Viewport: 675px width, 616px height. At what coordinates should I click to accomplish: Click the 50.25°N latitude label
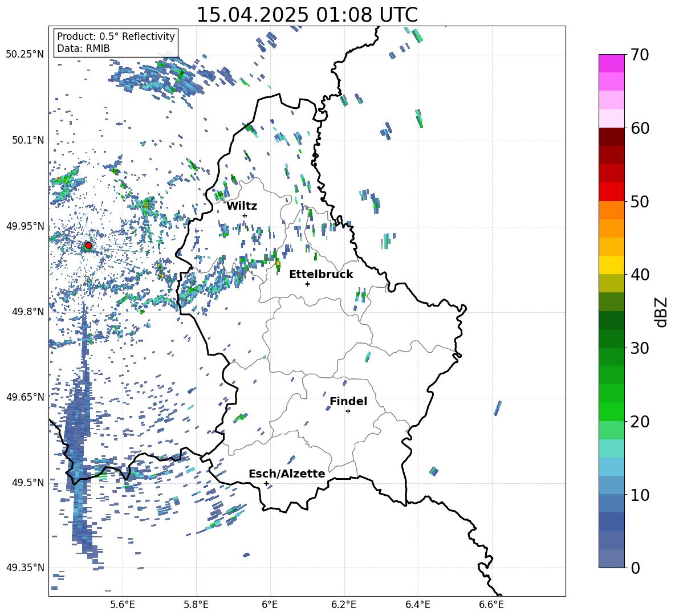point(25,55)
